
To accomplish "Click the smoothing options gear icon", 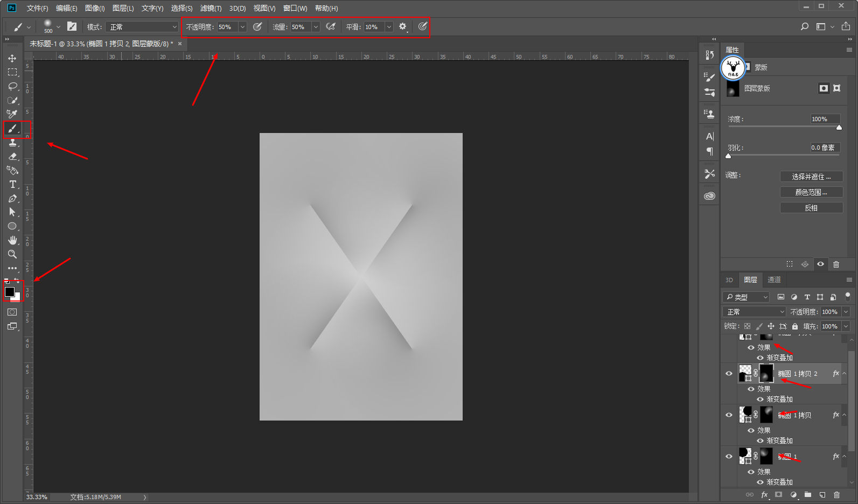I will pos(402,26).
